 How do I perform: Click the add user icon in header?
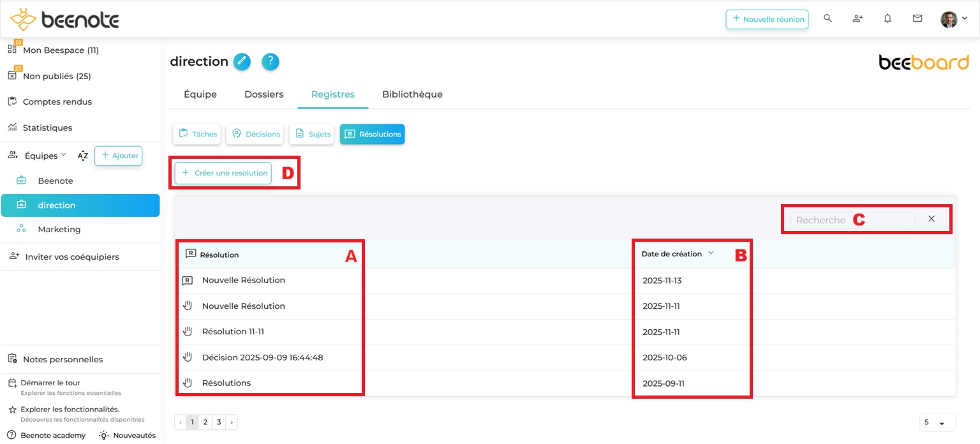click(x=857, y=18)
